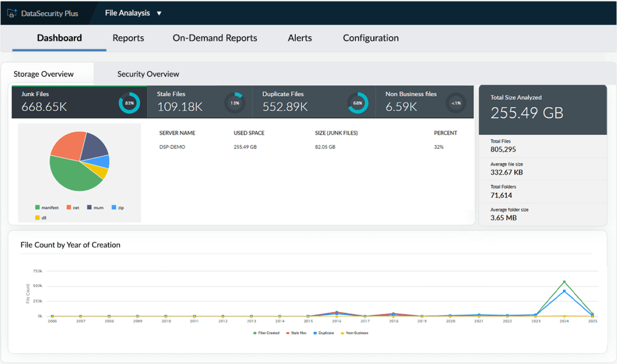The width and height of the screenshot is (617, 364).
Task: Click the Stale files diamond legend marker
Action: click(x=287, y=333)
